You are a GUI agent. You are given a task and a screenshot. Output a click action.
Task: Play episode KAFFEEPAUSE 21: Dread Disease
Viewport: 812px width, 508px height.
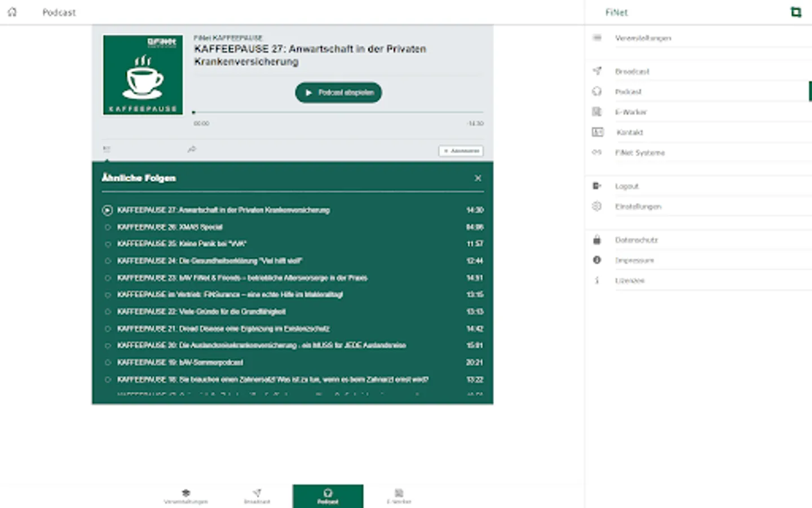(x=223, y=329)
